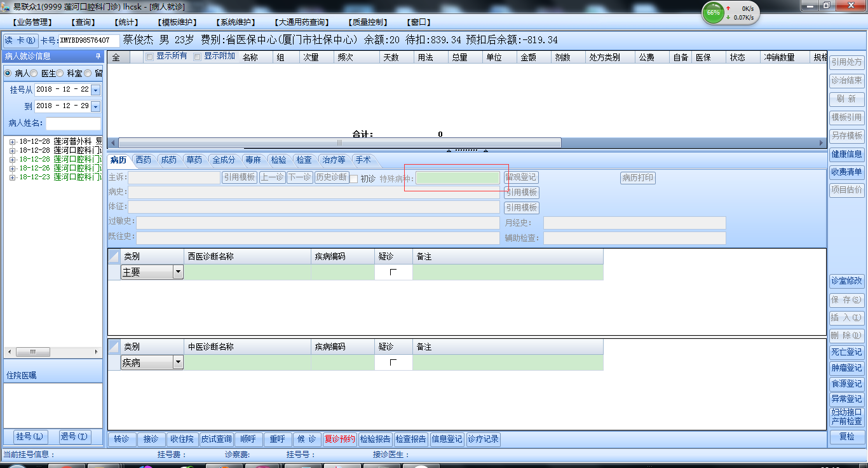Open the 业务管理 menu

pyautogui.click(x=32, y=22)
